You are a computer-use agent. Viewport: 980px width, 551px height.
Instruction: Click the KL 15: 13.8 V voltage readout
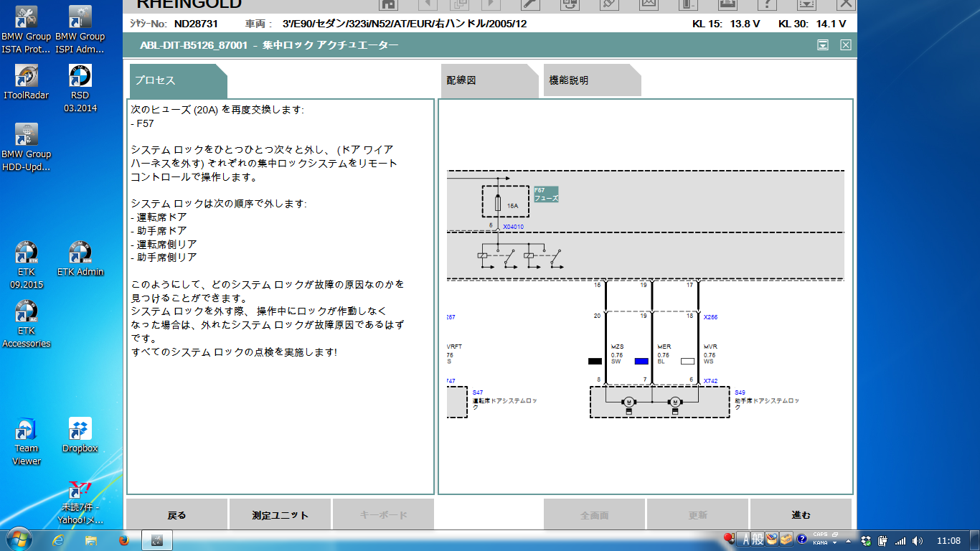726,24
